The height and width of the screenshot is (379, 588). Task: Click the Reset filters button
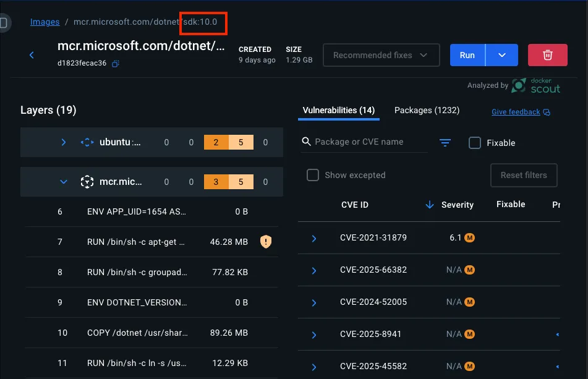click(x=524, y=175)
